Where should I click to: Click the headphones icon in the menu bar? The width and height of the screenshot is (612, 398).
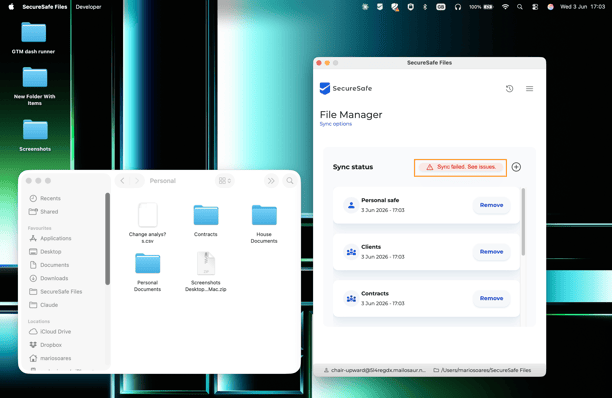tap(458, 7)
